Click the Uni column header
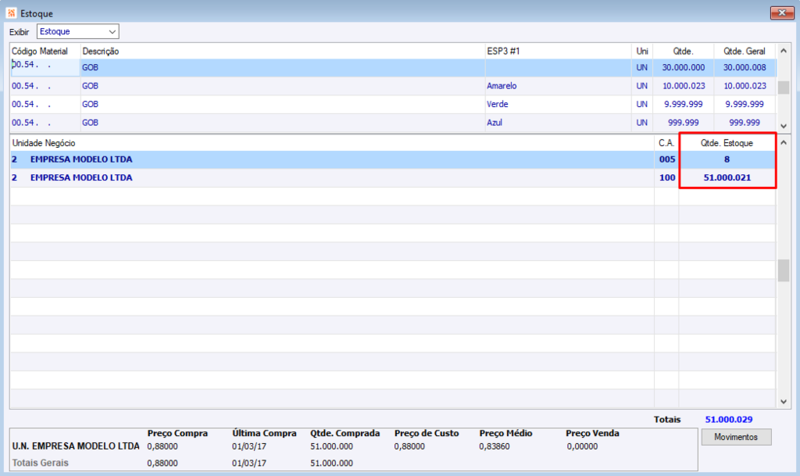This screenshot has height=476, width=800. point(642,51)
